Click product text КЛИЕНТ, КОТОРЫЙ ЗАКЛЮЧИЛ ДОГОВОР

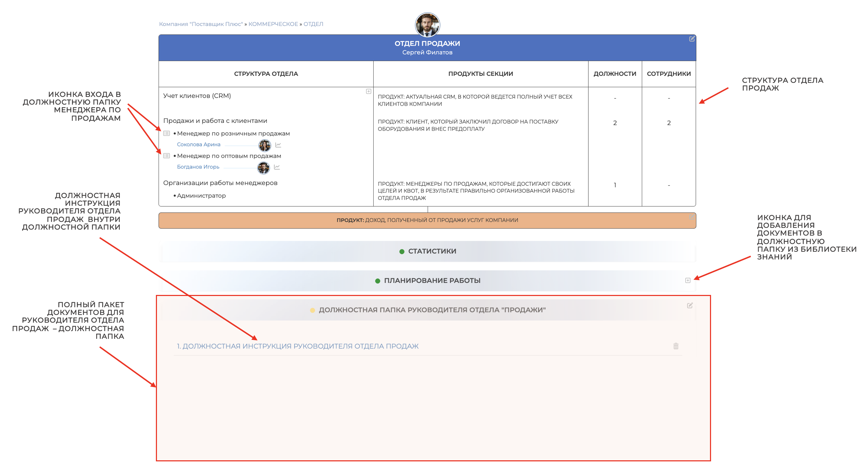tap(468, 125)
